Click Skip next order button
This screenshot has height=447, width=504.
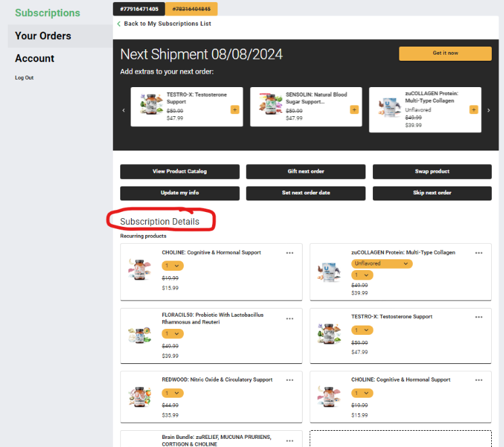[432, 193]
